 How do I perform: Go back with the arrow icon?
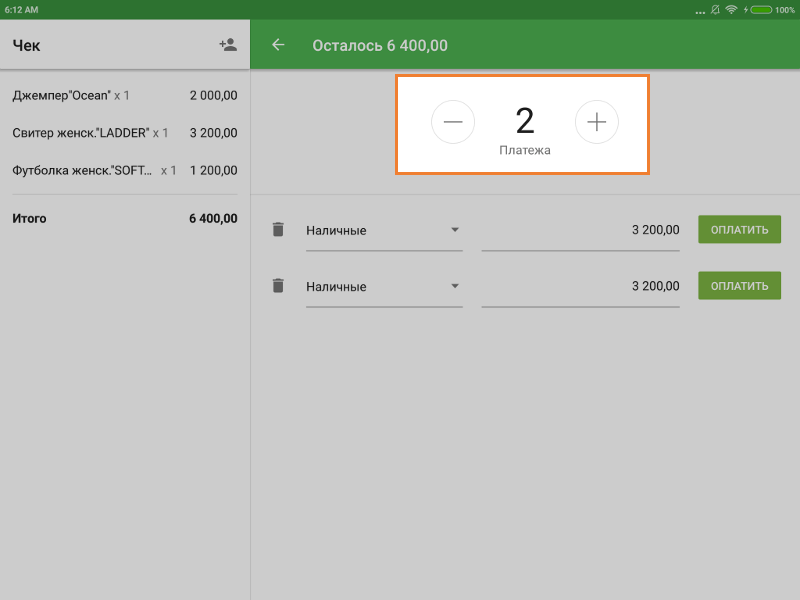pos(278,45)
